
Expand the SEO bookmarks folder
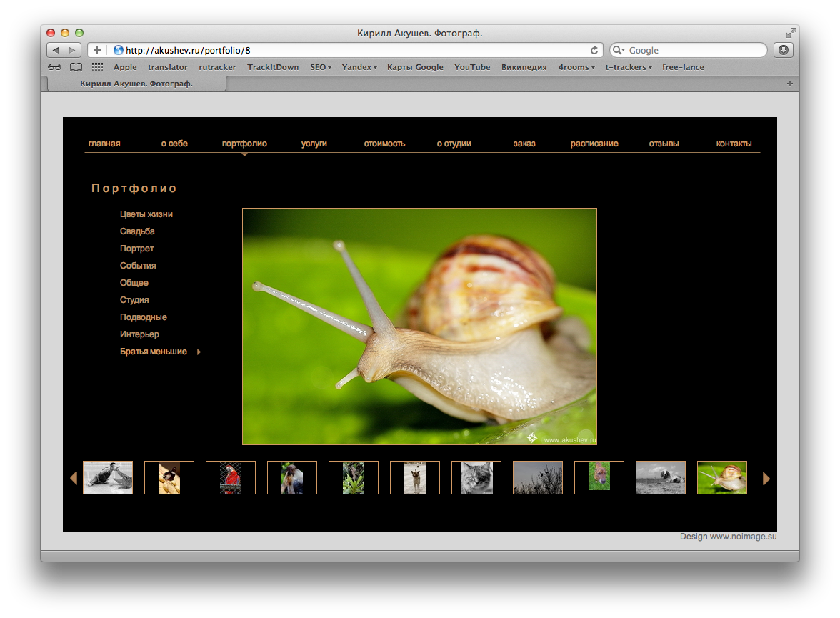point(321,67)
